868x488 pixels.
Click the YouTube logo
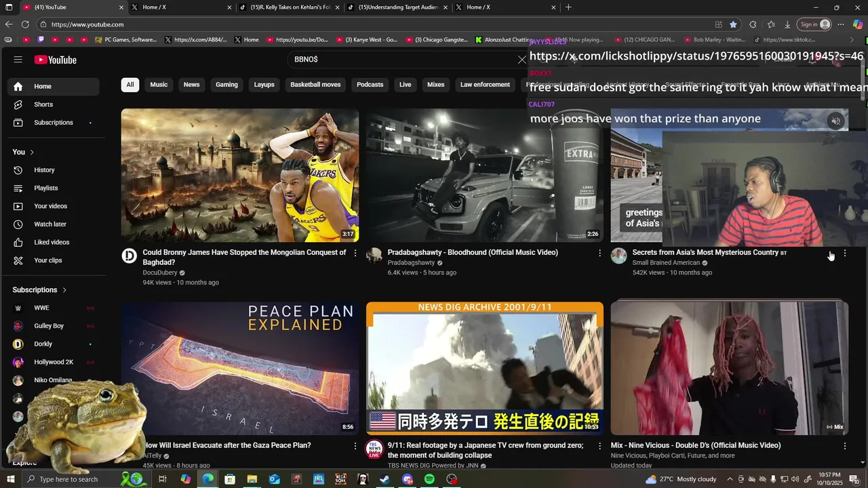(x=56, y=60)
